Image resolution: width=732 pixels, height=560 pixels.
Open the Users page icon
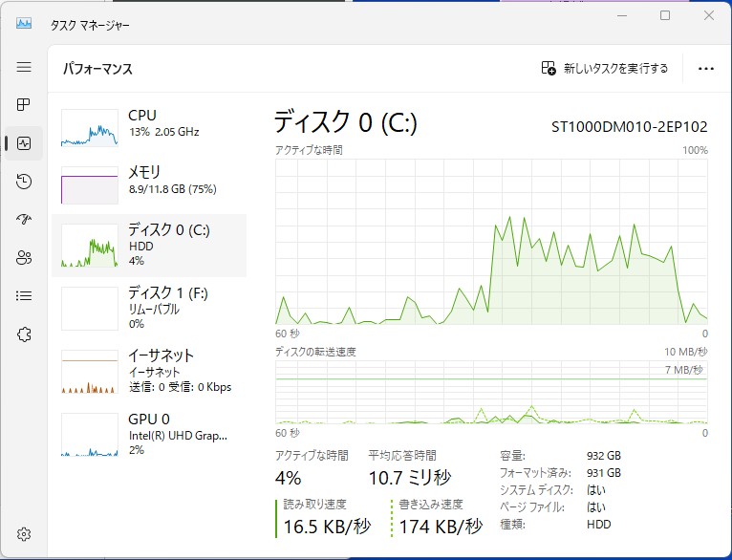(x=24, y=258)
